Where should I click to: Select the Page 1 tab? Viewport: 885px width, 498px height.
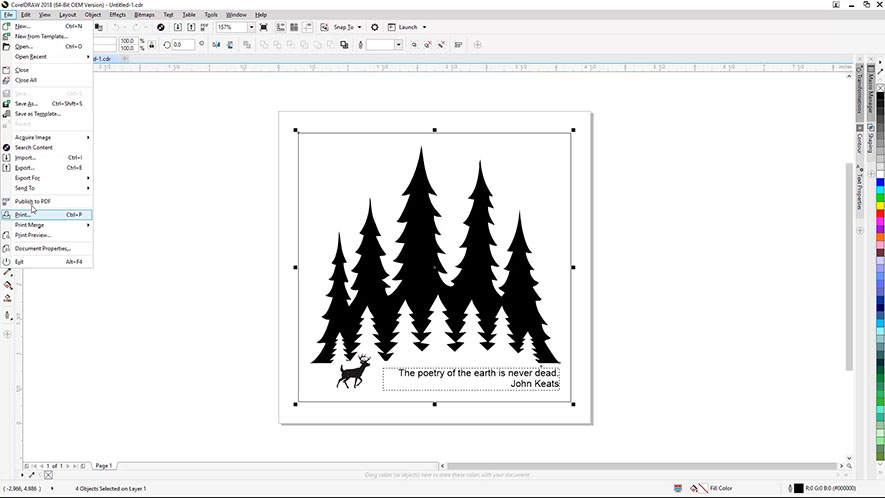click(x=103, y=466)
